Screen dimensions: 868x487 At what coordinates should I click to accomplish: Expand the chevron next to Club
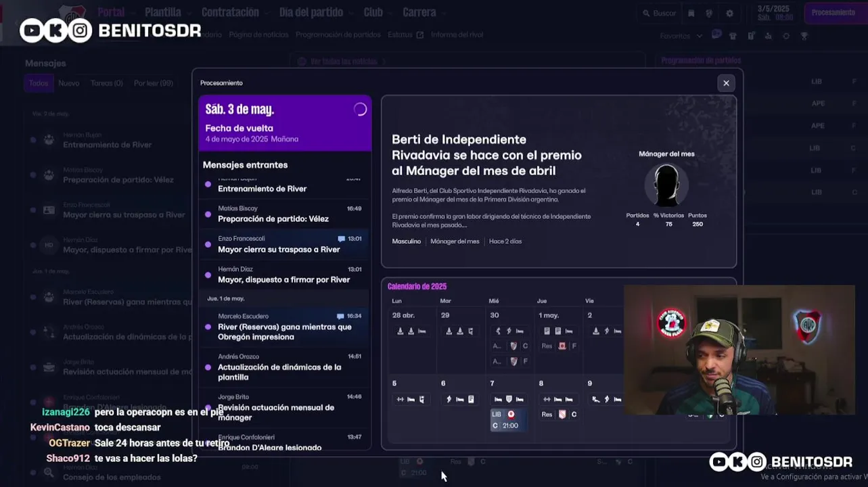coord(390,13)
